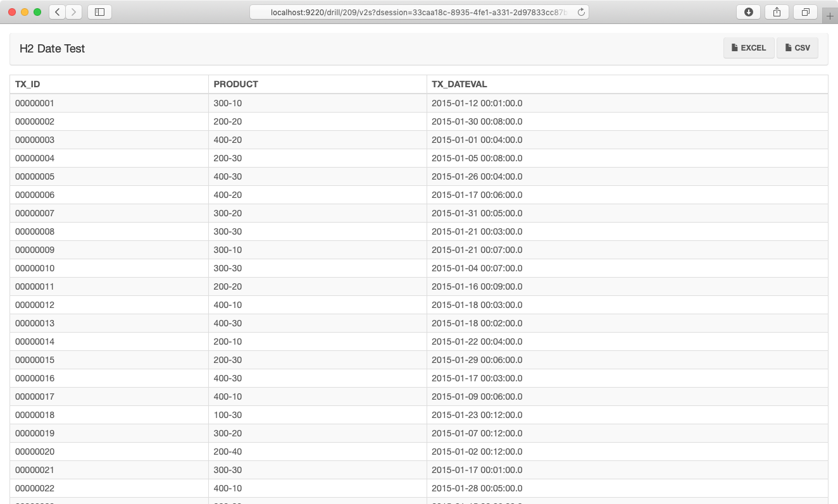This screenshot has height=504, width=838.
Task: Show all tabs overview icon
Action: click(805, 12)
